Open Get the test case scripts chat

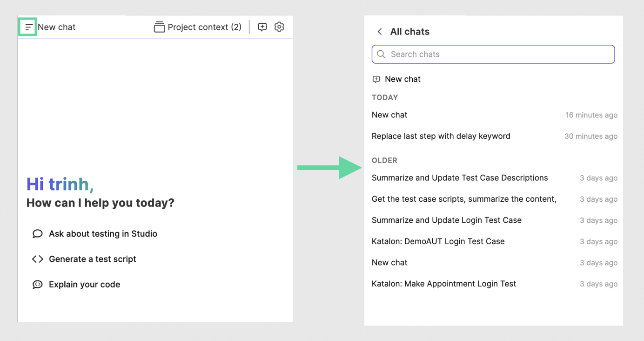click(x=495, y=199)
